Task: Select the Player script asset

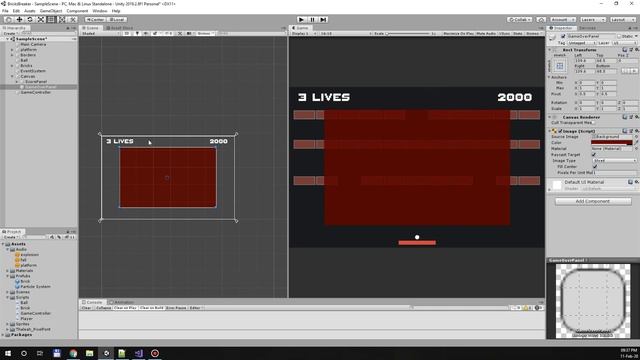Action: (x=26, y=318)
